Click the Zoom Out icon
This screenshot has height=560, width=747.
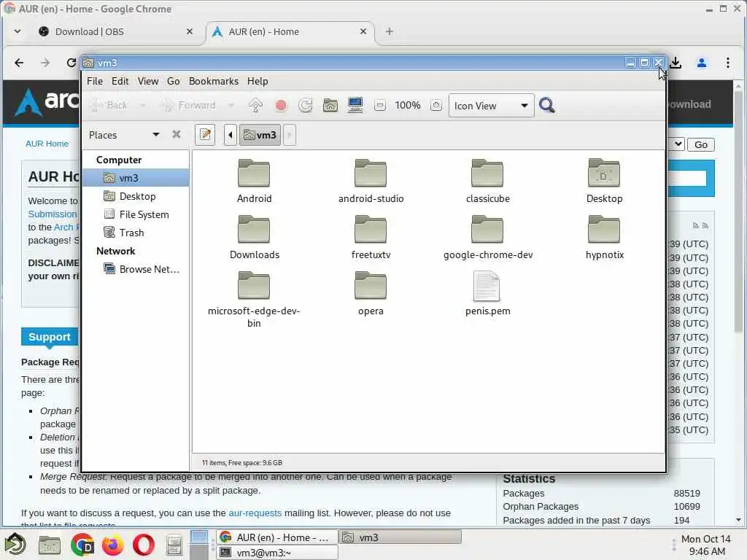379,105
